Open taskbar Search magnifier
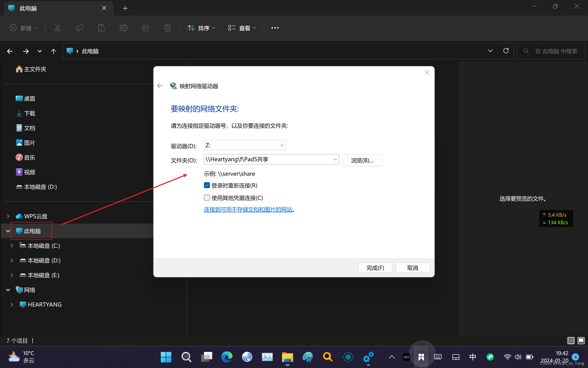The image size is (588, 368). click(x=186, y=357)
